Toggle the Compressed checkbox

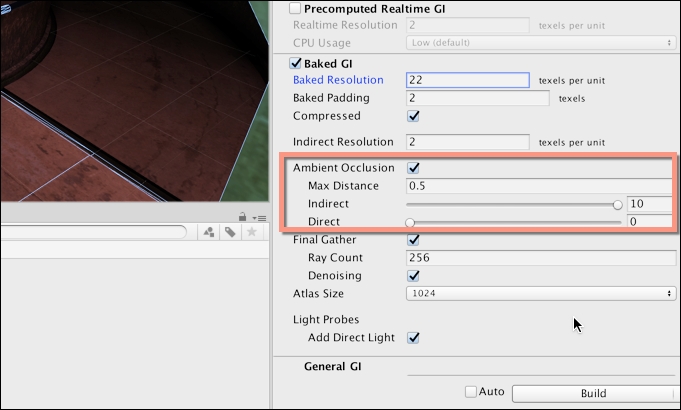(x=413, y=116)
